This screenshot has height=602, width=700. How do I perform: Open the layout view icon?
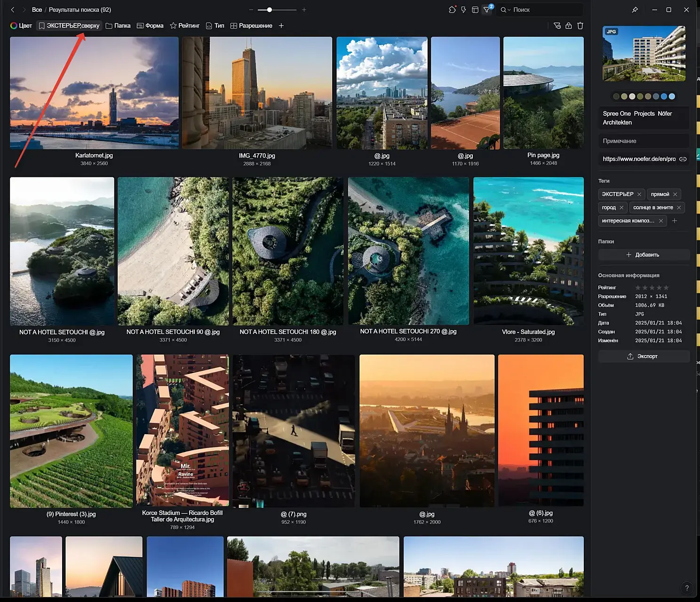(475, 9)
